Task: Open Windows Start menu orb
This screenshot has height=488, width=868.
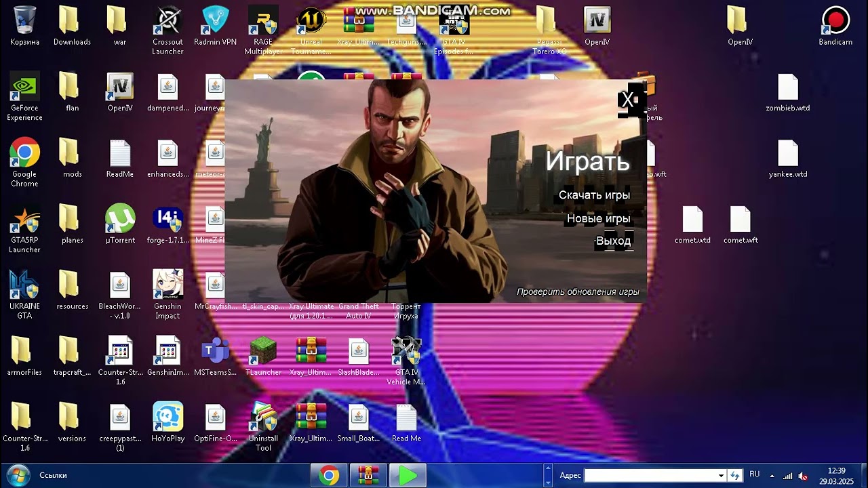Action: tap(17, 475)
